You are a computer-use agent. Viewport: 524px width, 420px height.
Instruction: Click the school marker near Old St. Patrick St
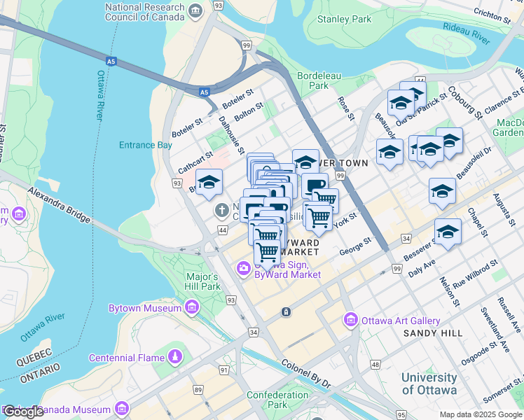point(401,105)
